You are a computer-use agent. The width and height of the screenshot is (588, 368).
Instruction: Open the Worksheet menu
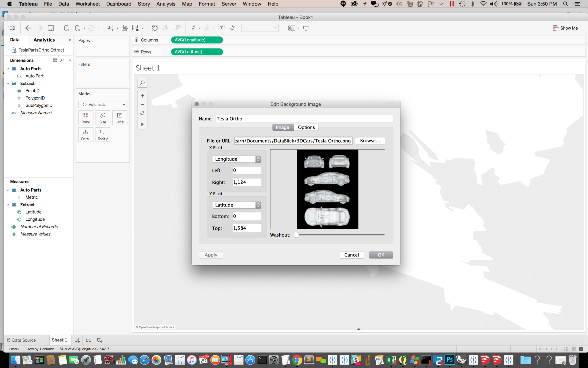[87, 4]
